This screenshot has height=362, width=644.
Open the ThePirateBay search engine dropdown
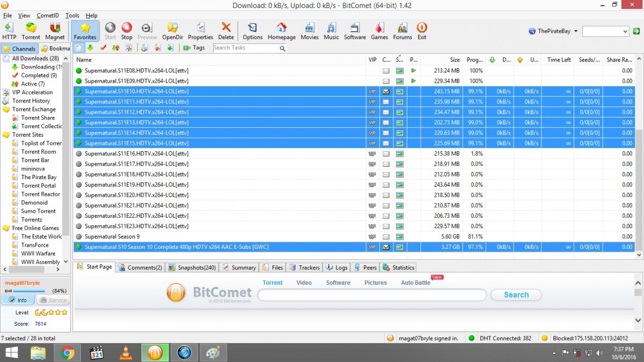553,31
